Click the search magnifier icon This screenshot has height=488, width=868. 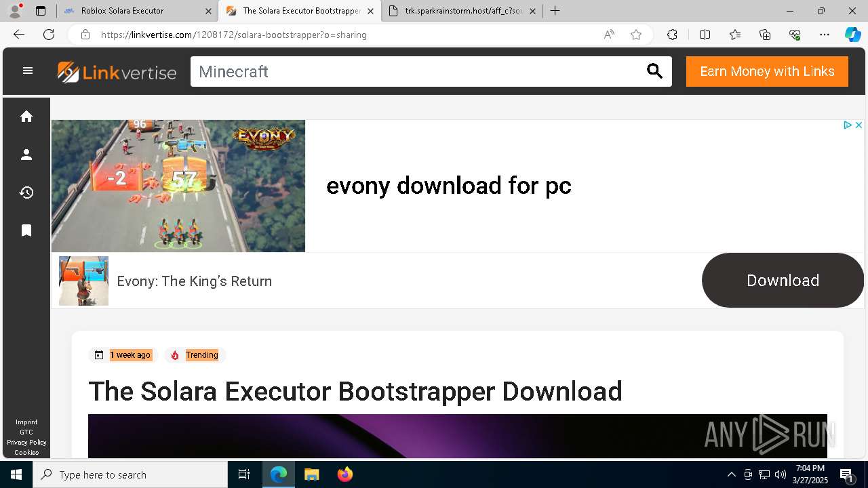654,71
